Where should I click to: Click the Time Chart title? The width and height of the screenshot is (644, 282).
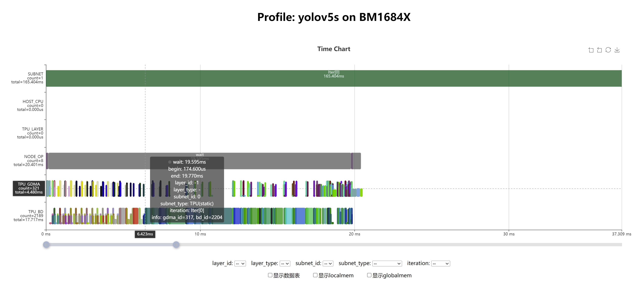click(334, 49)
